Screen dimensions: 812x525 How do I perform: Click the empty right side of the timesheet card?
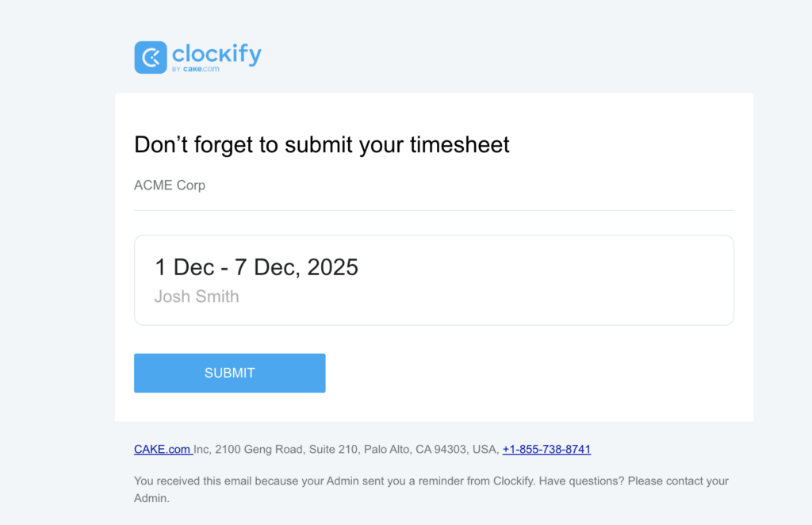pos(595,280)
